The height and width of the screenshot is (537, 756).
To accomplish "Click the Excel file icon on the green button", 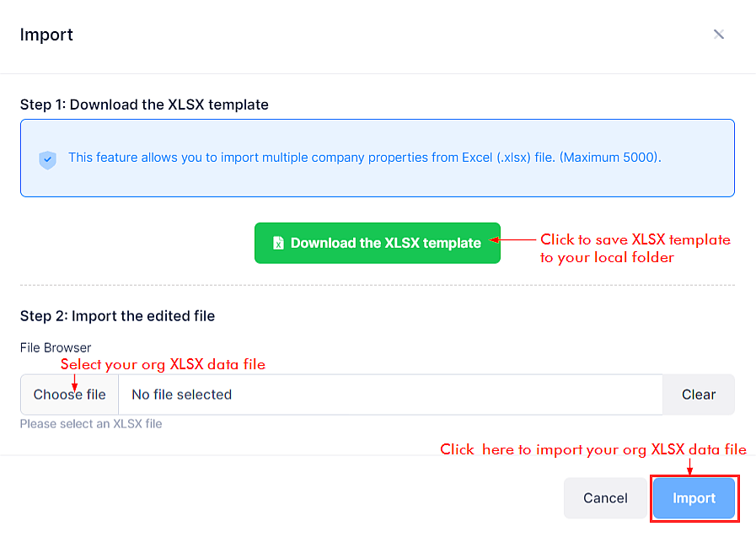I will [x=278, y=243].
